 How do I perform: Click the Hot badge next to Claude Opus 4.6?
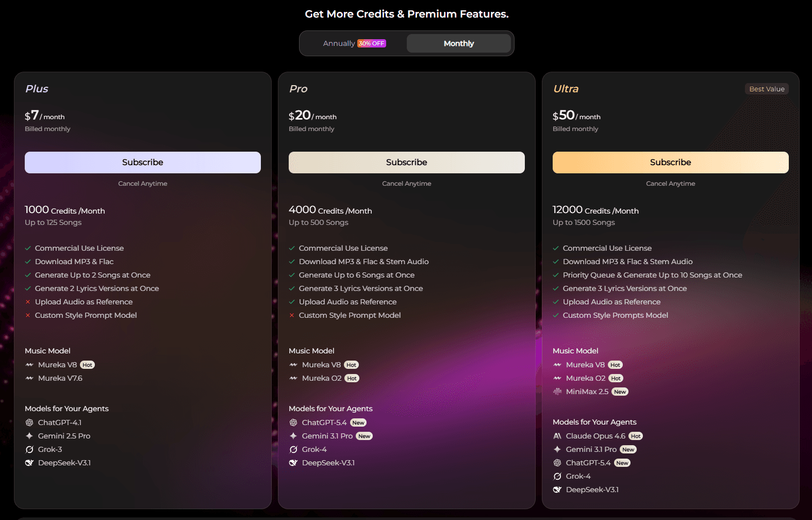(x=636, y=436)
